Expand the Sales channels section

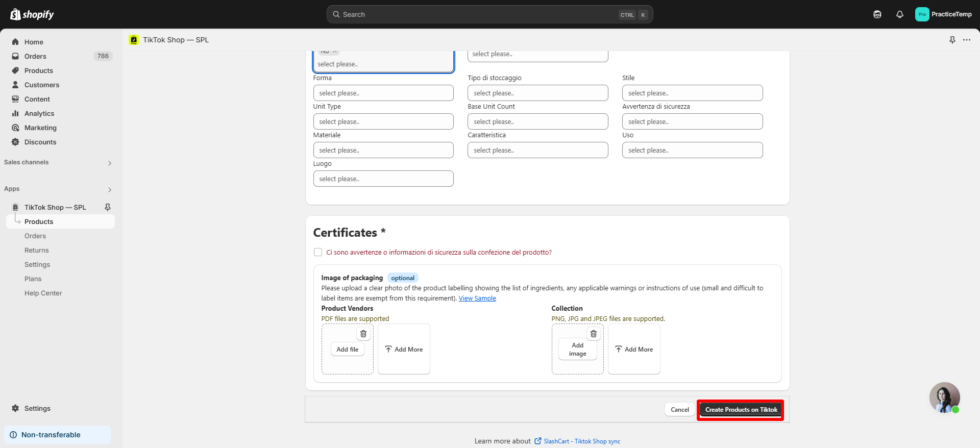[x=110, y=163]
